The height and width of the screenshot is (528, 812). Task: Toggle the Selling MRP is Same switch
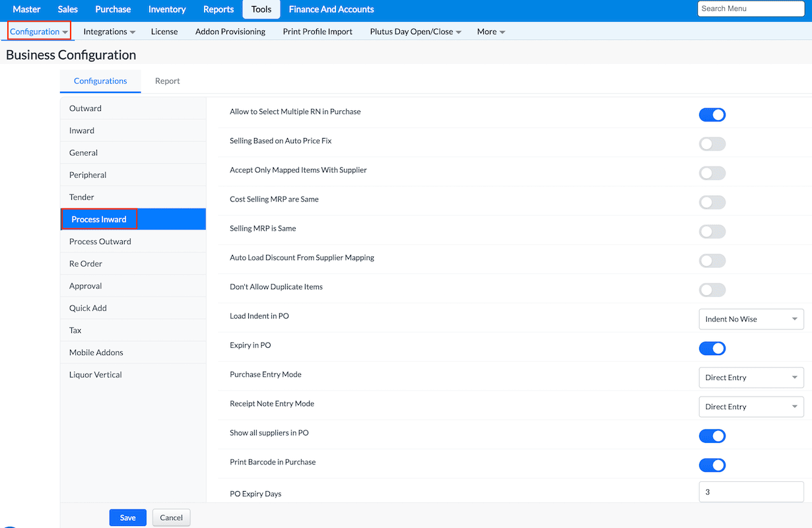[x=712, y=231]
